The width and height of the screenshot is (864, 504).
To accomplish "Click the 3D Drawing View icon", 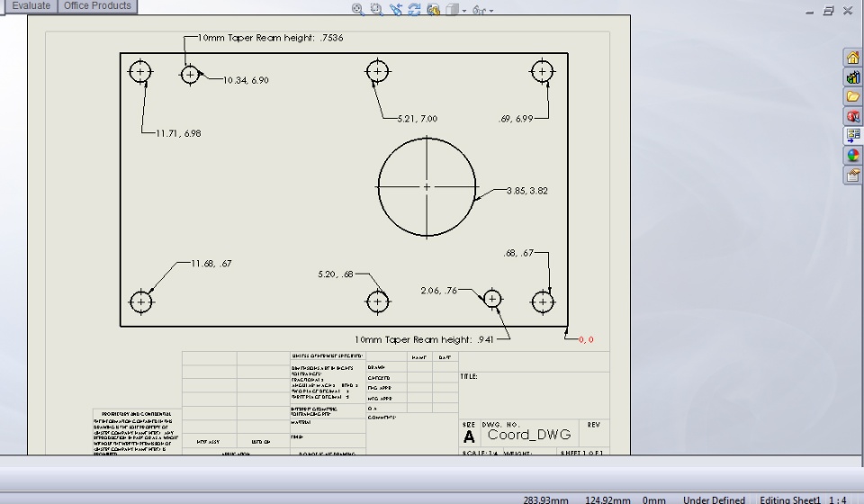I will [433, 9].
